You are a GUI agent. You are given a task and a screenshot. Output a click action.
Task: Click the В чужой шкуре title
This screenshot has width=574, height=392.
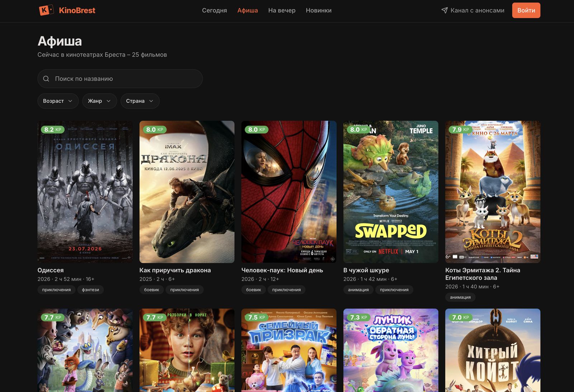[366, 270]
